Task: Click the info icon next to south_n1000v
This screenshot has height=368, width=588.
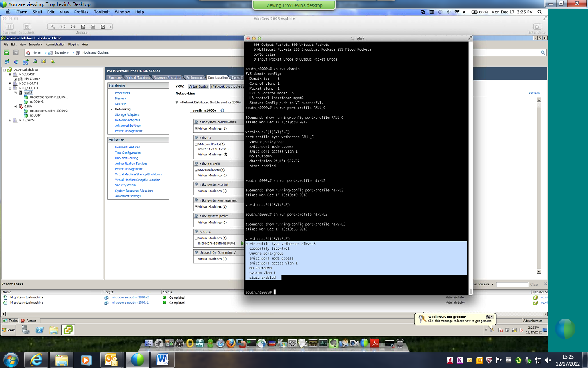Action: 223,110
